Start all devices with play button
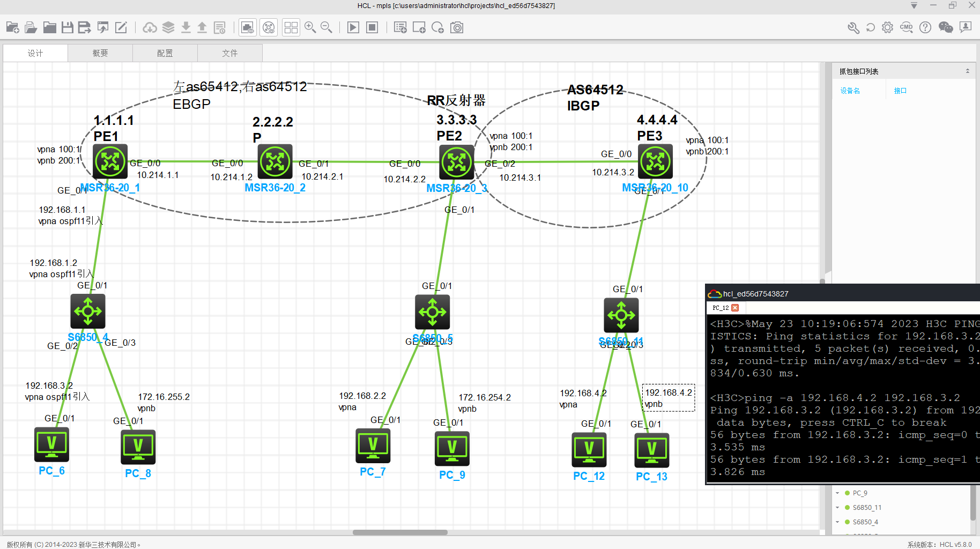Image resolution: width=980 pixels, height=549 pixels. tap(353, 27)
